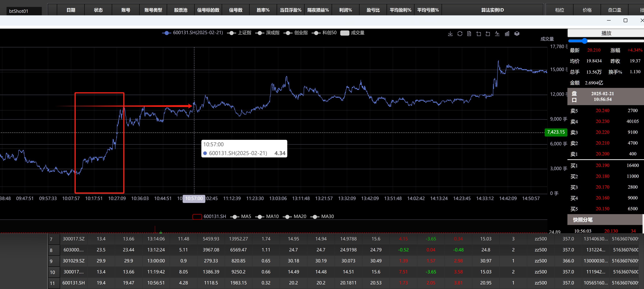Image resolution: width=644 pixels, height=289 pixels.
Task: Select row 7 stock 300017.SZ
Action: coord(73,239)
